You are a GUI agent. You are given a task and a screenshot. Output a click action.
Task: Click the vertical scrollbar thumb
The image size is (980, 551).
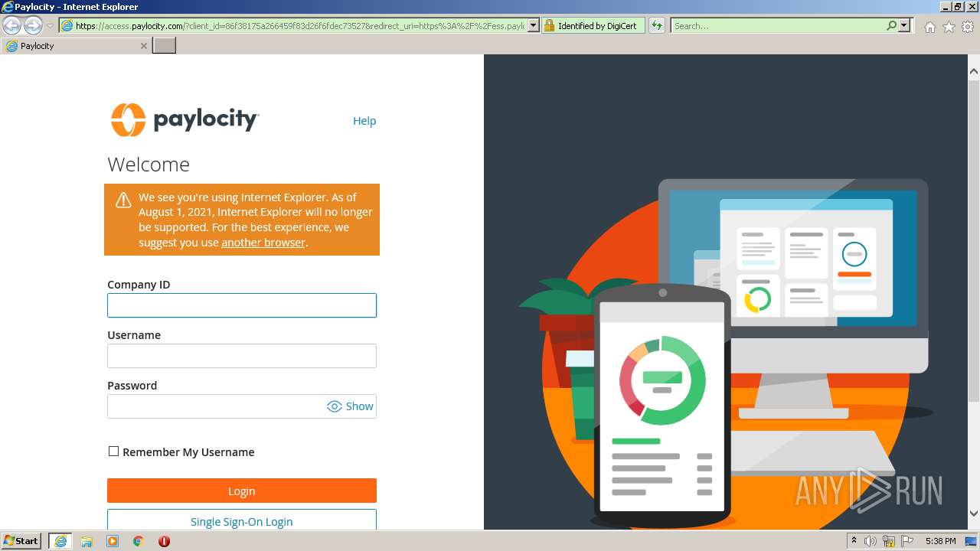[974, 240]
